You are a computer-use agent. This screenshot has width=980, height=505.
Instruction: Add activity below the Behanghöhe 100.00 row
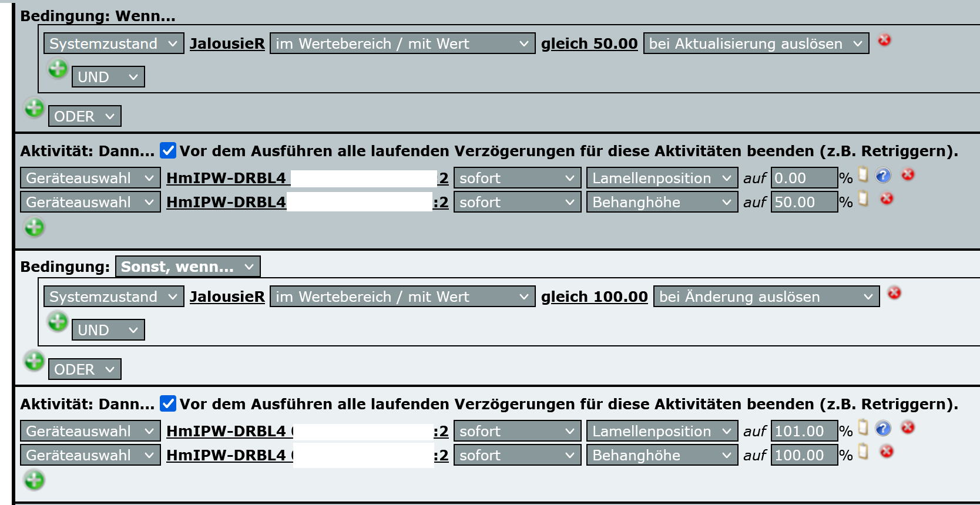click(34, 480)
